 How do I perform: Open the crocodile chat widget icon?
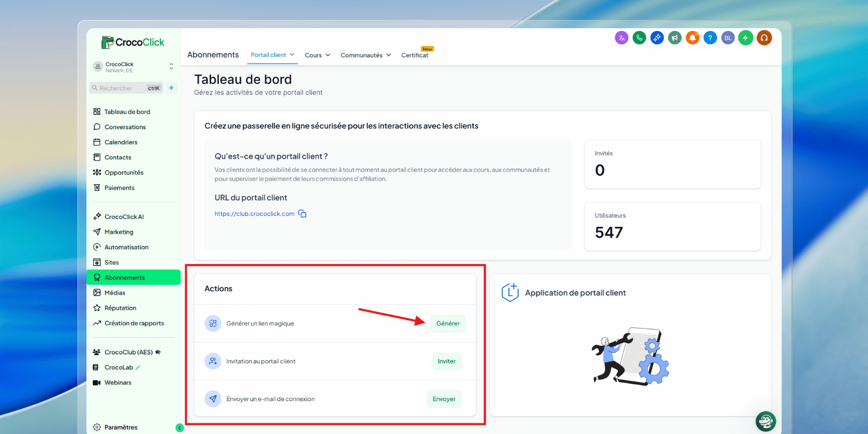click(x=765, y=421)
